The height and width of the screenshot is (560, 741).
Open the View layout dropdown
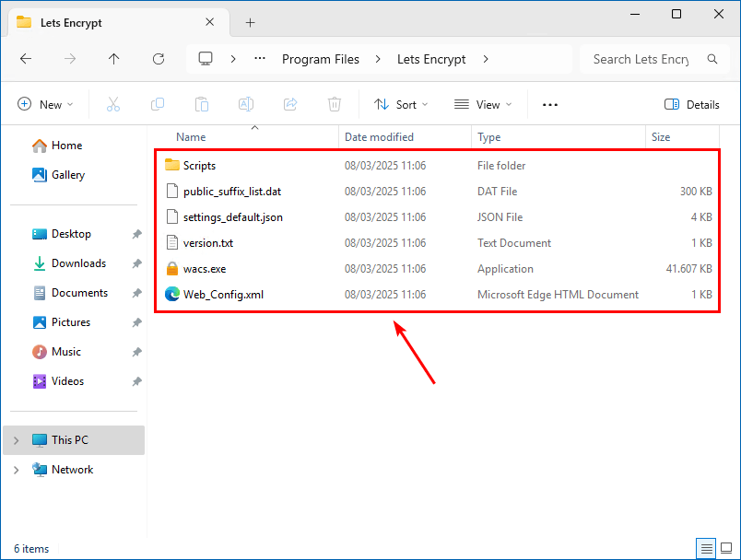pyautogui.click(x=483, y=104)
